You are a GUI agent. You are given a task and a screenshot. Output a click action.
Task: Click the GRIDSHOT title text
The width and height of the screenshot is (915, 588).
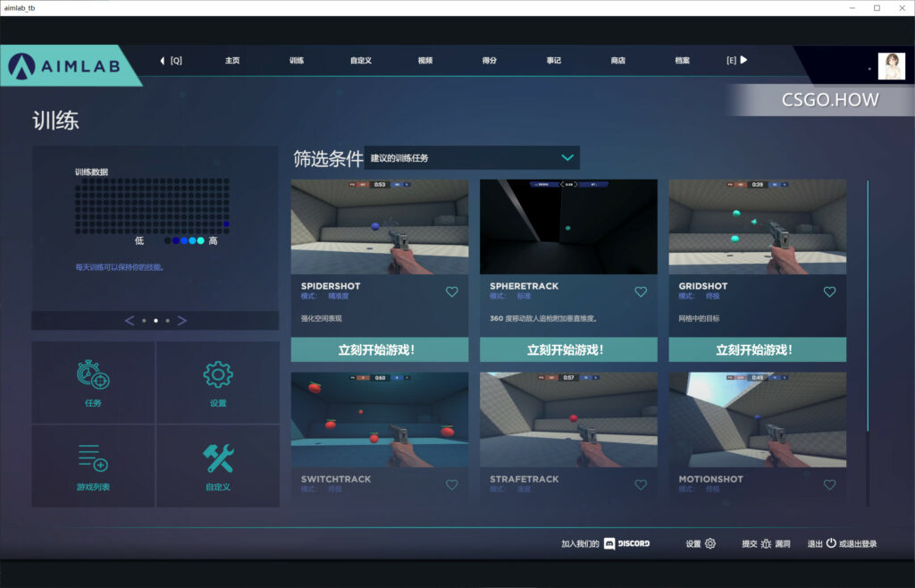(x=702, y=286)
